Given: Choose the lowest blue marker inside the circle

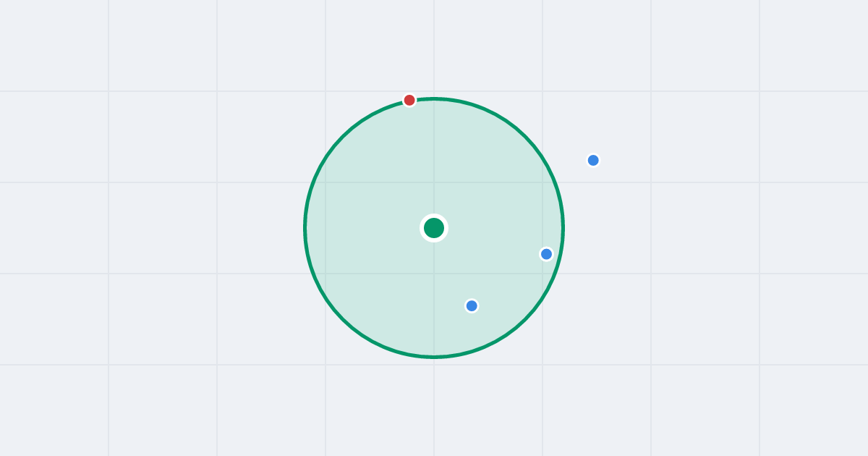Looking at the screenshot, I should pyautogui.click(x=472, y=305).
